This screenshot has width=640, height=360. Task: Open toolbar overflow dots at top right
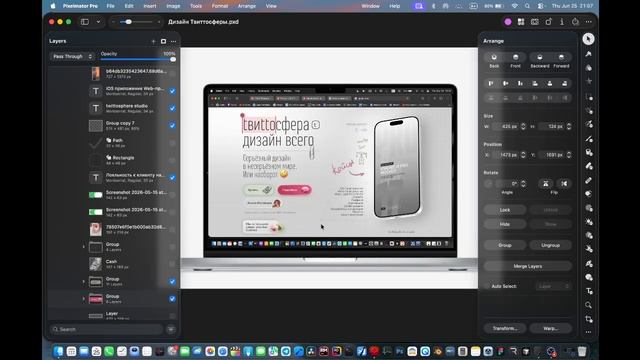pos(588,22)
